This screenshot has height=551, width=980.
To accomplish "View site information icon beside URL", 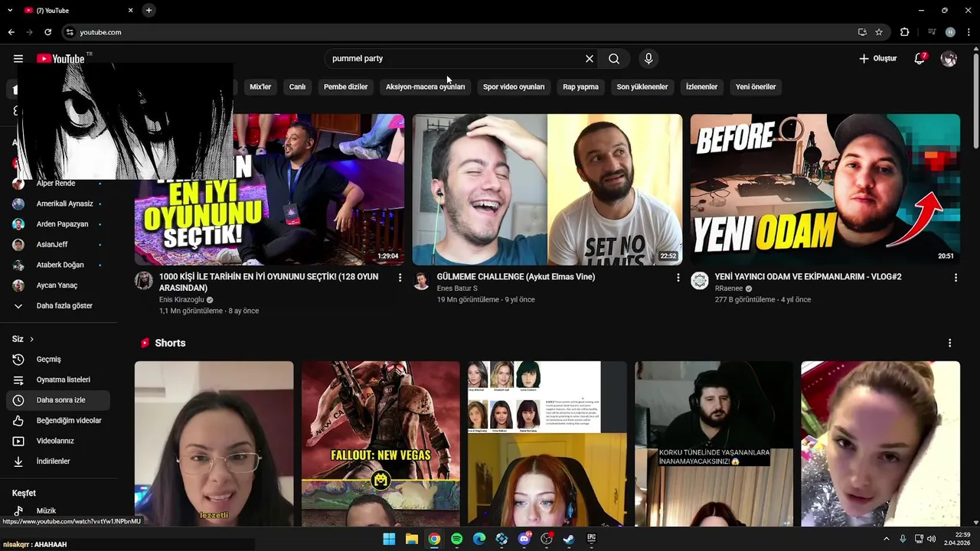I will pos(70,32).
